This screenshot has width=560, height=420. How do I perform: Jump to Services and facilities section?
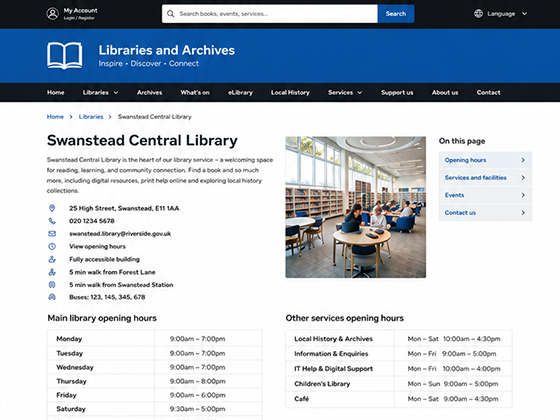click(x=485, y=178)
